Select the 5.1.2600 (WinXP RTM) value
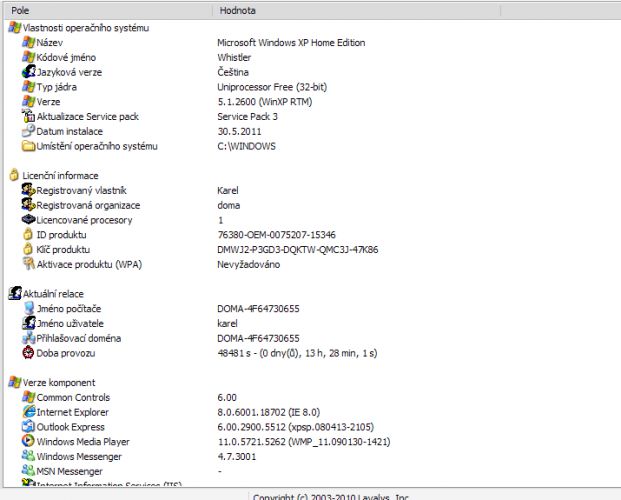 pos(265,102)
